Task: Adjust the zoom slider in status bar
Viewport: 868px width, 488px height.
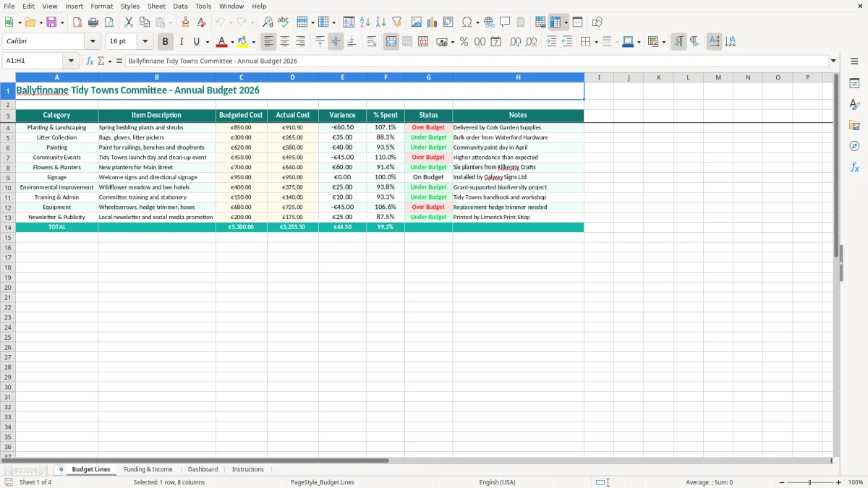Action: pyautogui.click(x=809, y=482)
